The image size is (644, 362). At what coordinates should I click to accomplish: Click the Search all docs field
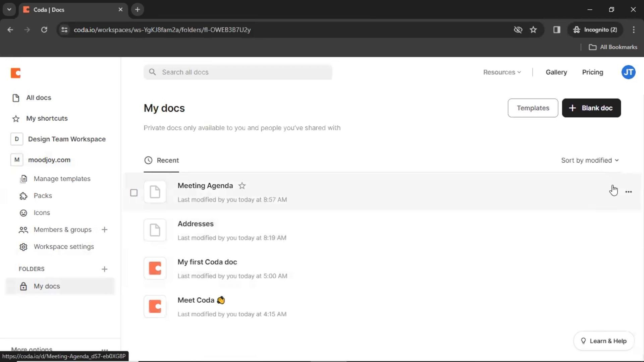(238, 72)
